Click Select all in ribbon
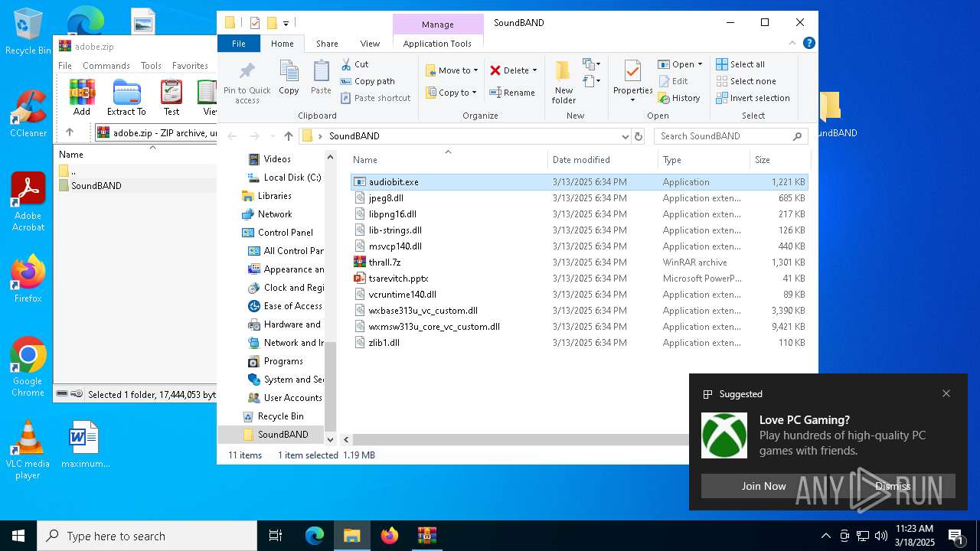This screenshot has height=551, width=980. coord(740,64)
